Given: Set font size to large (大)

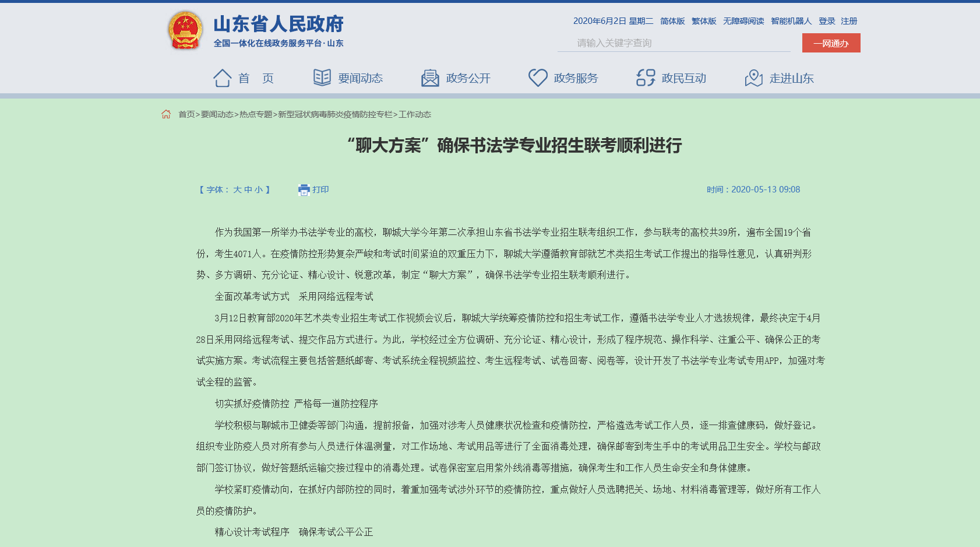Looking at the screenshot, I should tap(237, 190).
